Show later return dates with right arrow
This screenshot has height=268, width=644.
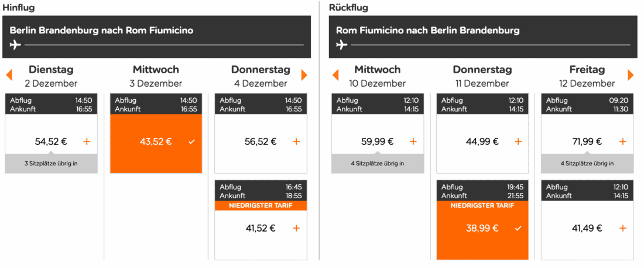[631, 75]
